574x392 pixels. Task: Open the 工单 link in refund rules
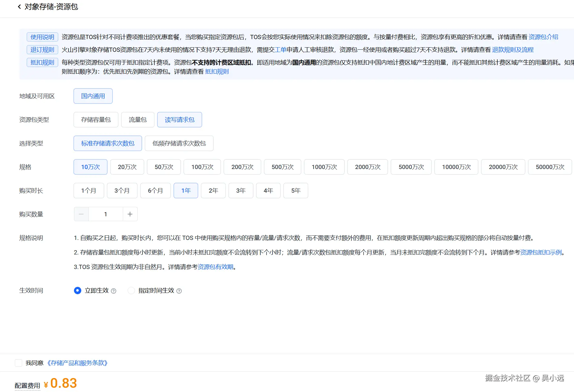click(280, 50)
